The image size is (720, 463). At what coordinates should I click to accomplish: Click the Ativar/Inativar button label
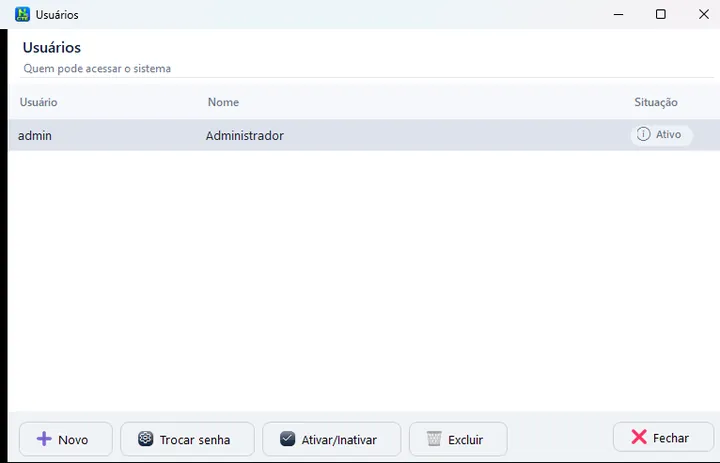pyautogui.click(x=339, y=440)
